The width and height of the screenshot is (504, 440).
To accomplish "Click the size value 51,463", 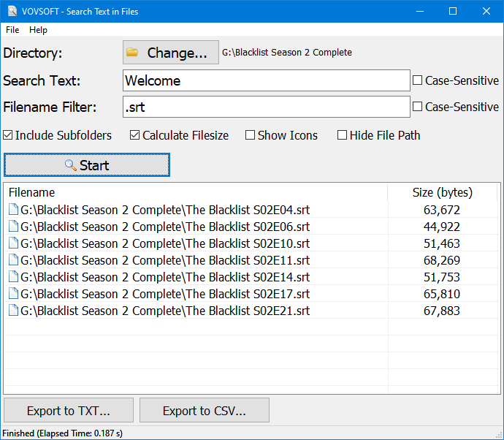I will tap(442, 243).
